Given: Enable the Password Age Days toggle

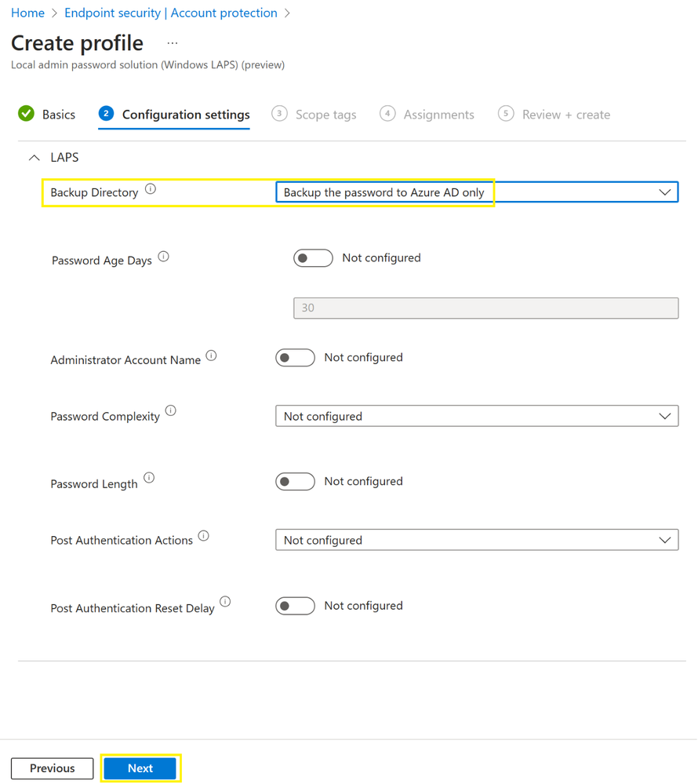Looking at the screenshot, I should pyautogui.click(x=313, y=258).
